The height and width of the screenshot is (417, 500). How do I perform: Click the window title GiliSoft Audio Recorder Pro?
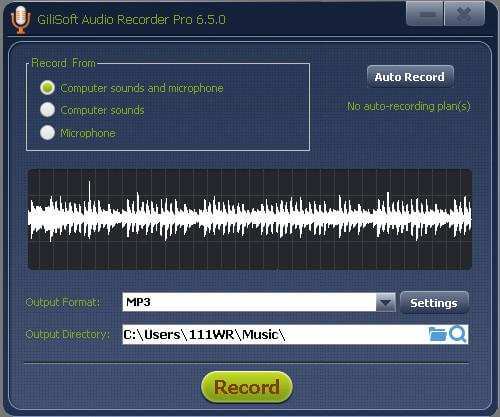point(131,19)
